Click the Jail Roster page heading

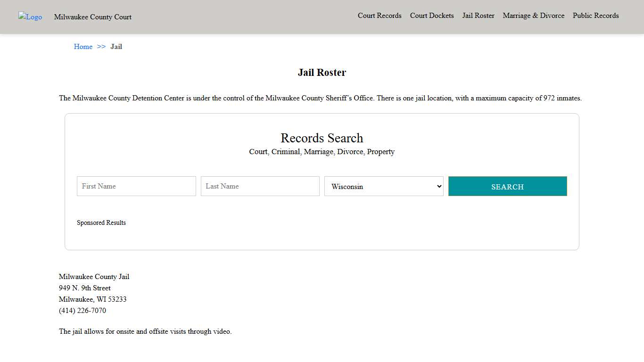coord(322,72)
